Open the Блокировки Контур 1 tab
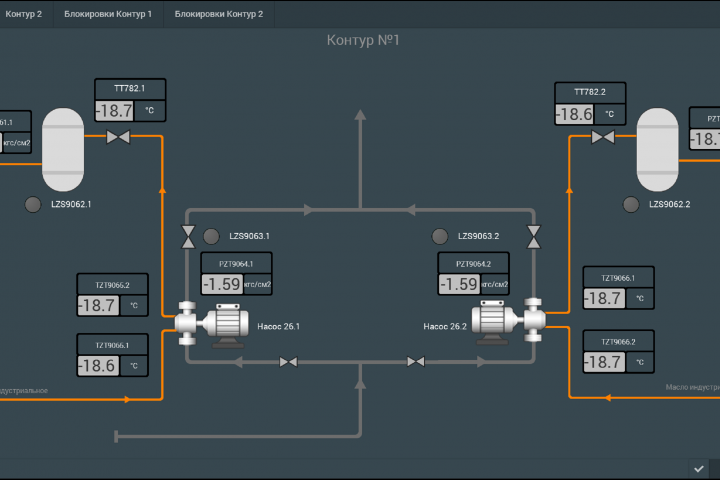The height and width of the screenshot is (480, 720). pos(108,14)
